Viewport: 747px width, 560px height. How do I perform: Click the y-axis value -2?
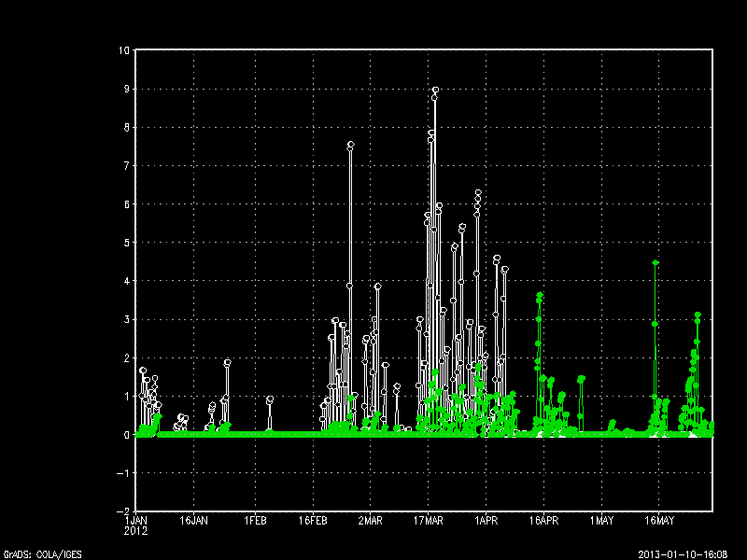click(123, 511)
